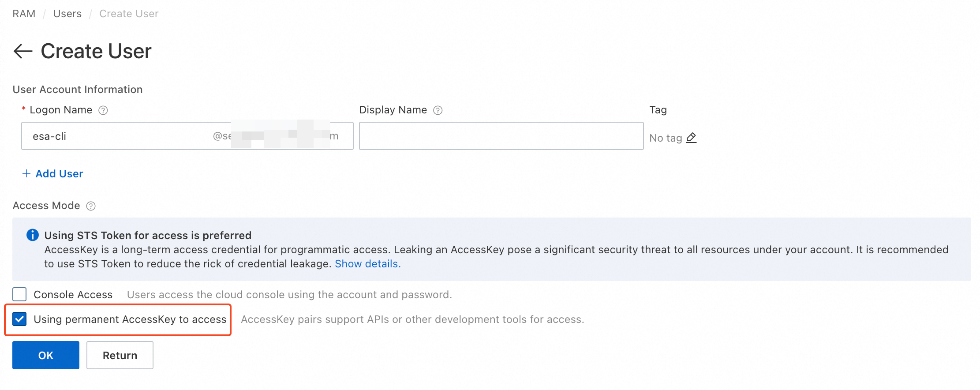The height and width of the screenshot is (390, 980).
Task: Select the Create User breadcrumb item
Action: tap(129, 14)
